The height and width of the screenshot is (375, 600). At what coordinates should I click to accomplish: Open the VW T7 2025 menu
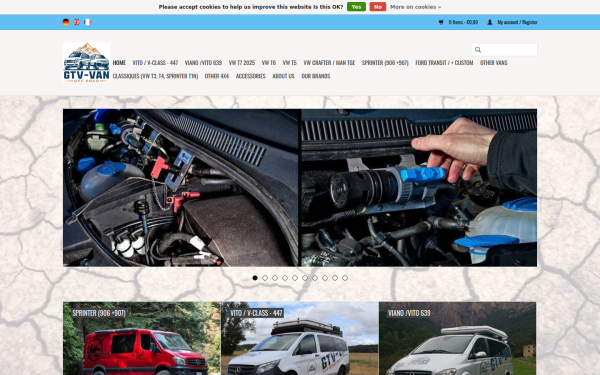pyautogui.click(x=241, y=63)
